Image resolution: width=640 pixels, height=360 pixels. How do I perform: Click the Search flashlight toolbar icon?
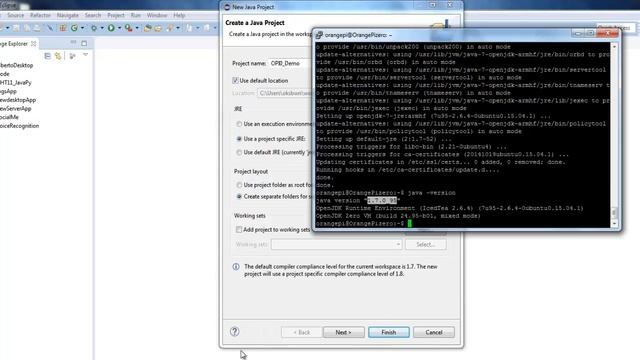click(169, 28)
